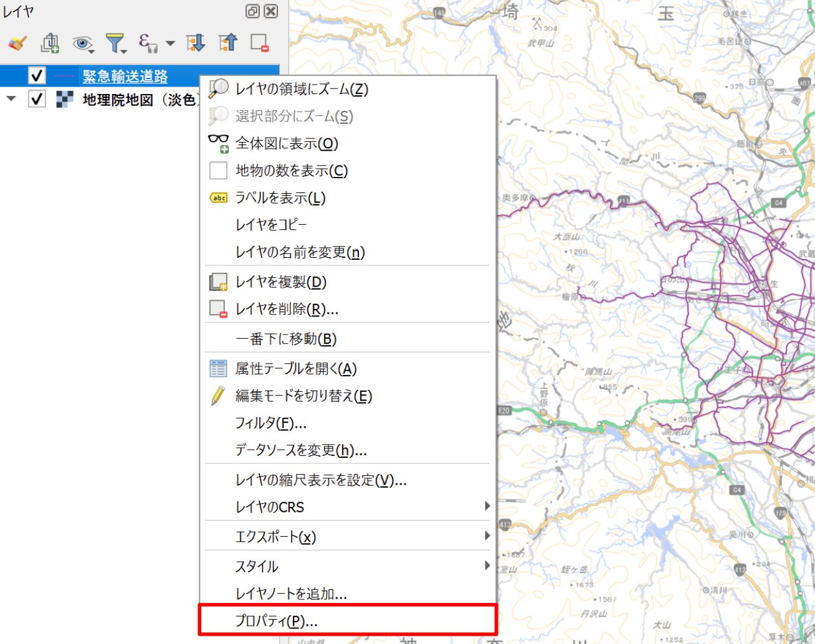The height and width of the screenshot is (644, 815).
Task: Click レイヤの領域にズーム(Z) entry
Action: (347, 89)
